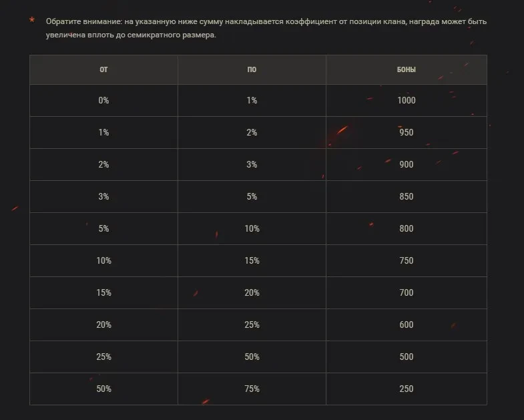Click the 850 bonds cell
This screenshot has width=524, height=420.
click(406, 196)
